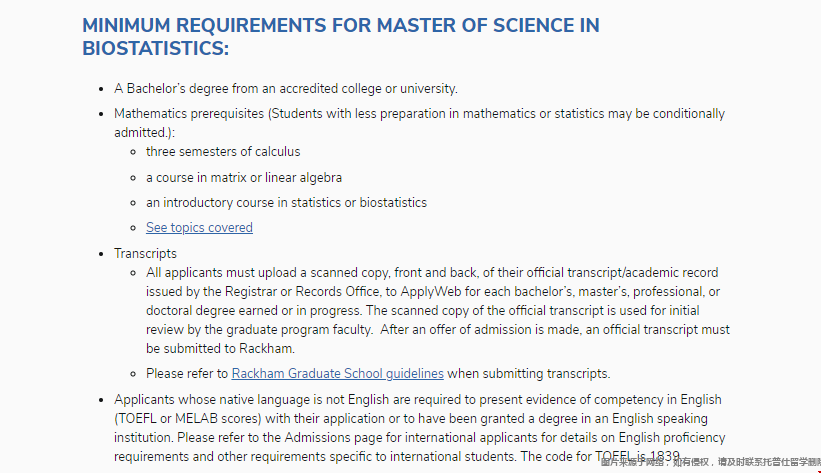Click the Please refer to text before the link

coord(187,373)
